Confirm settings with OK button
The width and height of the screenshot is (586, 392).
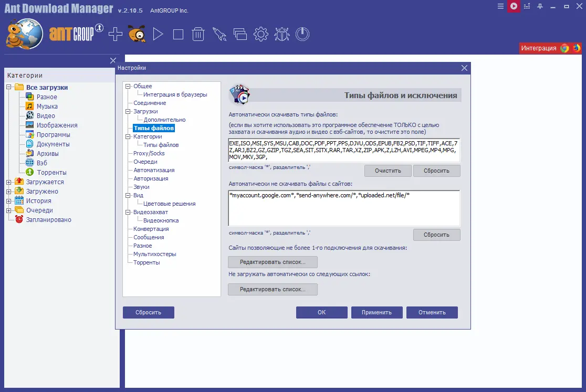[322, 312]
